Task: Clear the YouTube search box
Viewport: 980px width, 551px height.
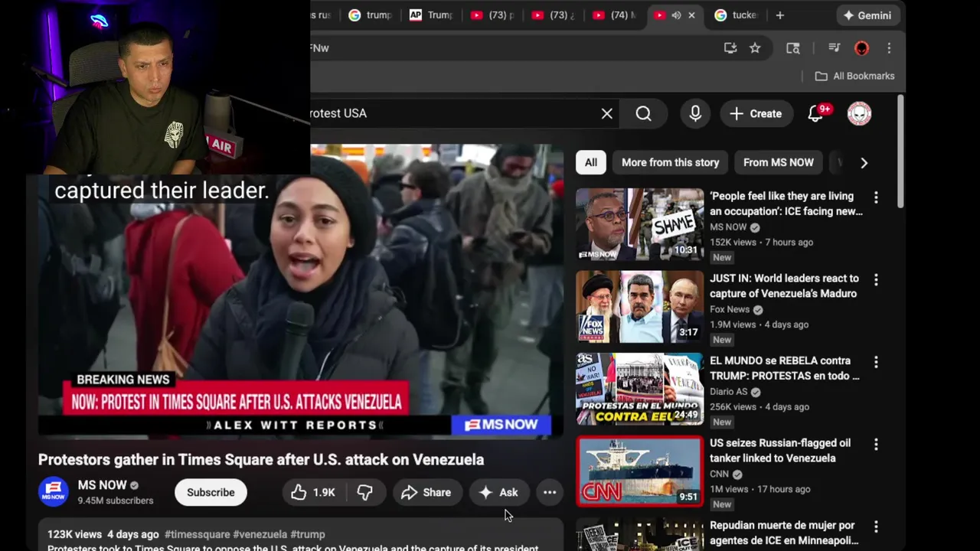Action: pyautogui.click(x=606, y=114)
